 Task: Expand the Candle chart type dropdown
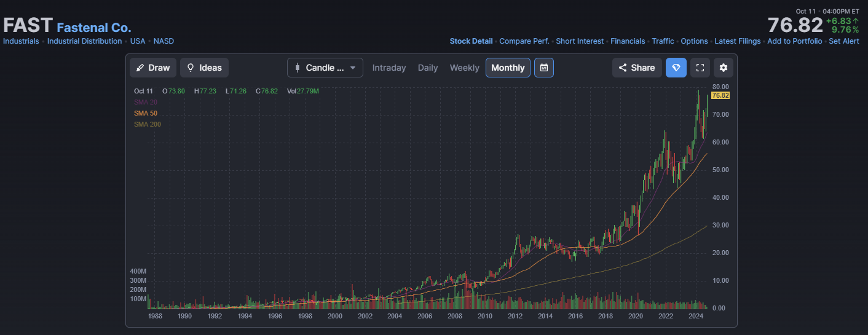point(325,68)
